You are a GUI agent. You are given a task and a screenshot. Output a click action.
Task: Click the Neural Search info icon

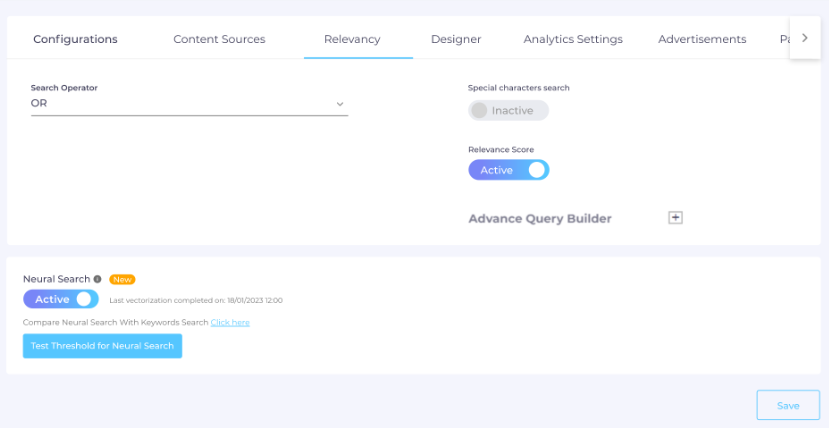[x=97, y=279]
